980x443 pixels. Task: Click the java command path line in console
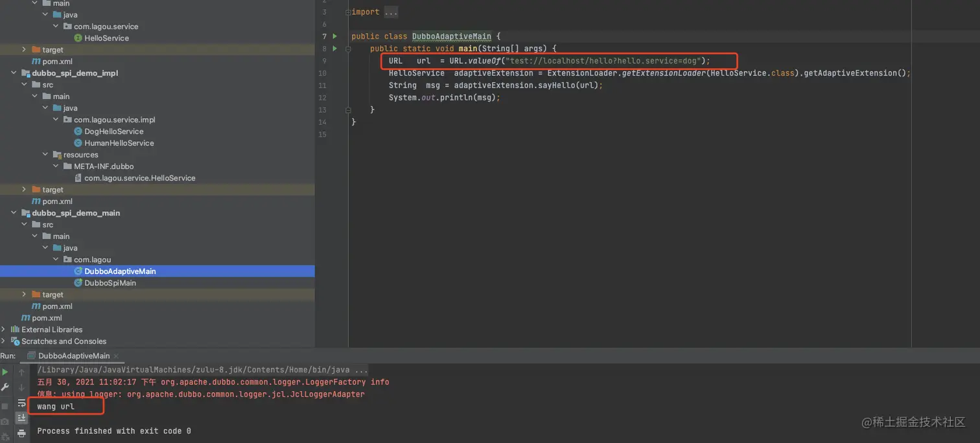(203, 370)
